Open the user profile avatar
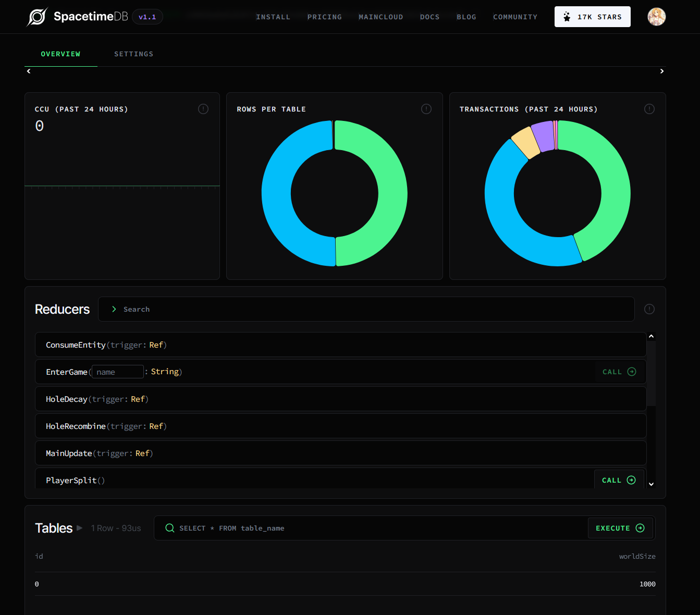700x615 pixels. (656, 17)
